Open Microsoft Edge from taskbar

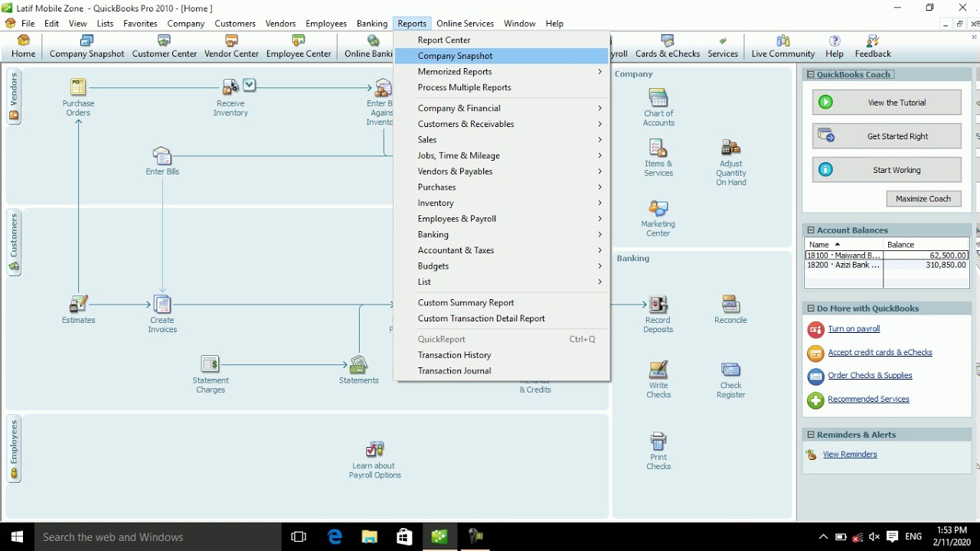(x=335, y=537)
